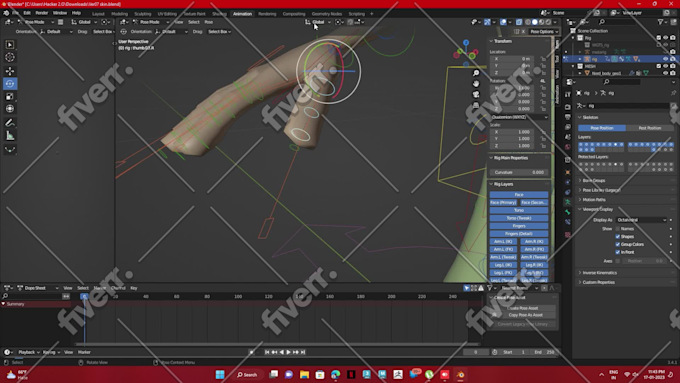The image size is (680, 383).
Task: Activate the Rotate tool
Action: [10, 84]
